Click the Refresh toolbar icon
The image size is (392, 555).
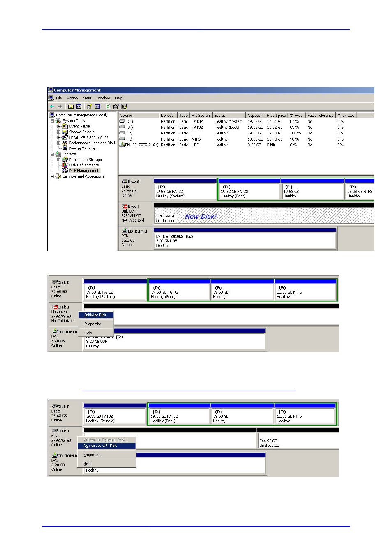pyautogui.click(x=108, y=106)
